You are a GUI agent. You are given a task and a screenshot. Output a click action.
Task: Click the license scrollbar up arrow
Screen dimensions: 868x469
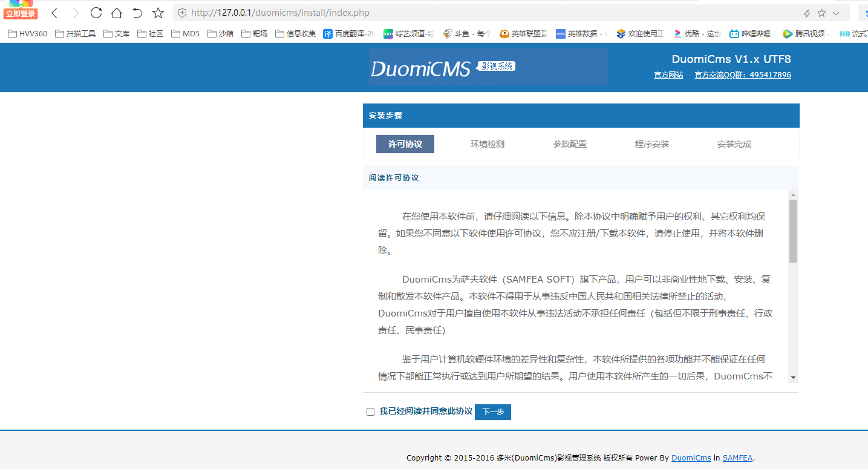click(x=793, y=195)
